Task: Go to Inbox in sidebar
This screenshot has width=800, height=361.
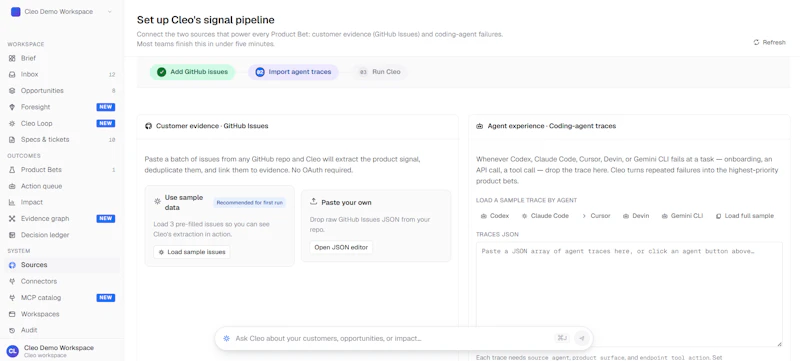Action: click(61, 74)
